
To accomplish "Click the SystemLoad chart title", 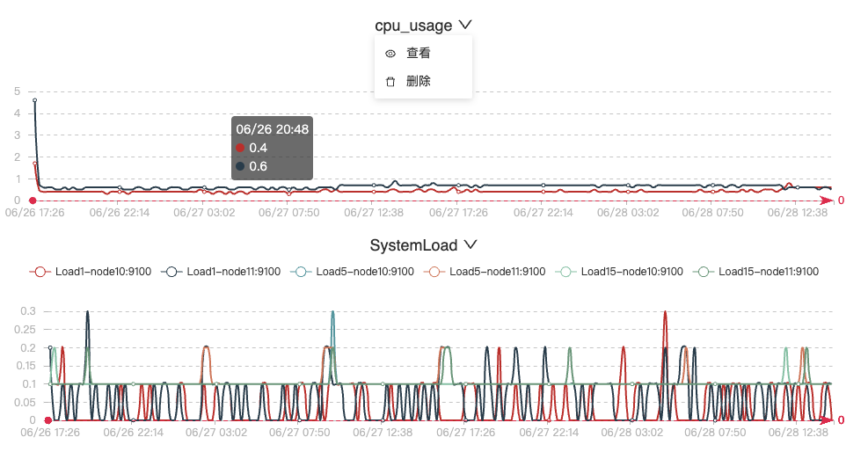I will 413,245.
